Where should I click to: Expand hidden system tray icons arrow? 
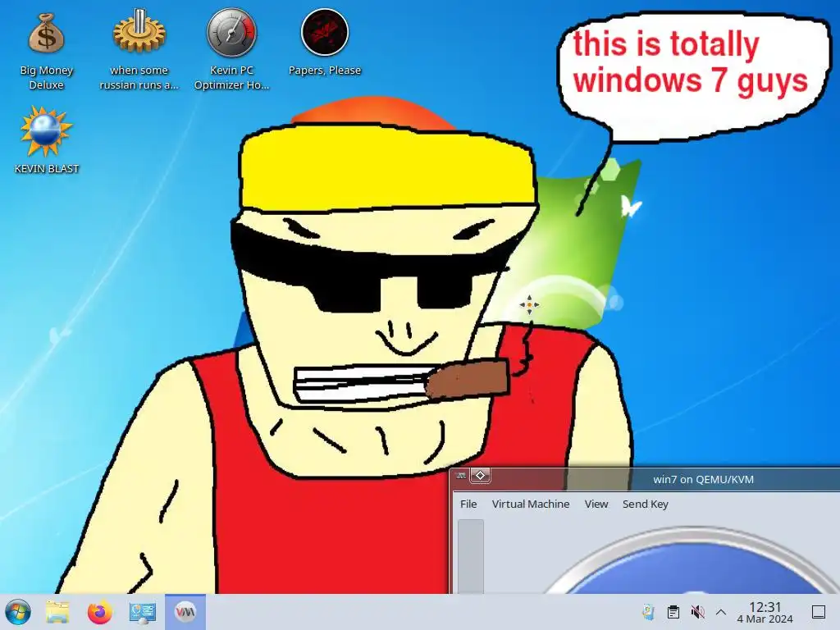tap(721, 612)
